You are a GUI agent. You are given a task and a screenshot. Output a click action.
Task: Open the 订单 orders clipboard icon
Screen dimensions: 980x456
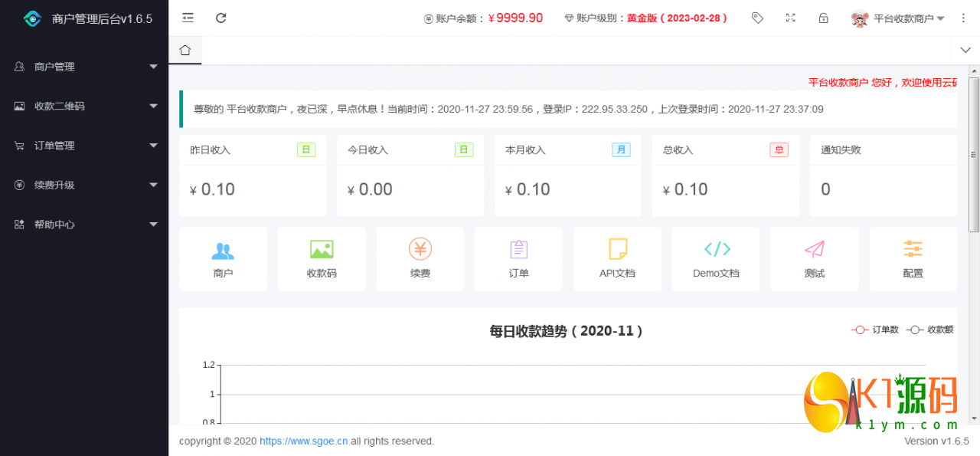pyautogui.click(x=518, y=250)
